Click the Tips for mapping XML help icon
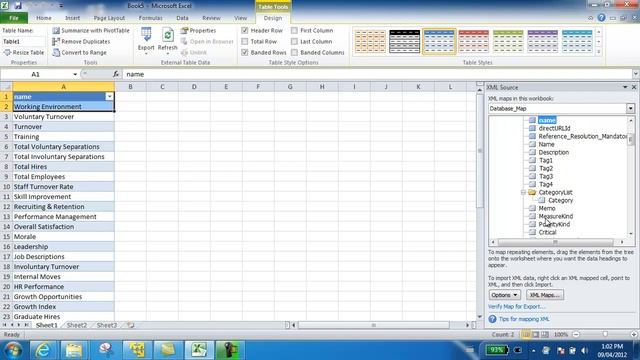This screenshot has width=640, height=360. click(x=493, y=319)
